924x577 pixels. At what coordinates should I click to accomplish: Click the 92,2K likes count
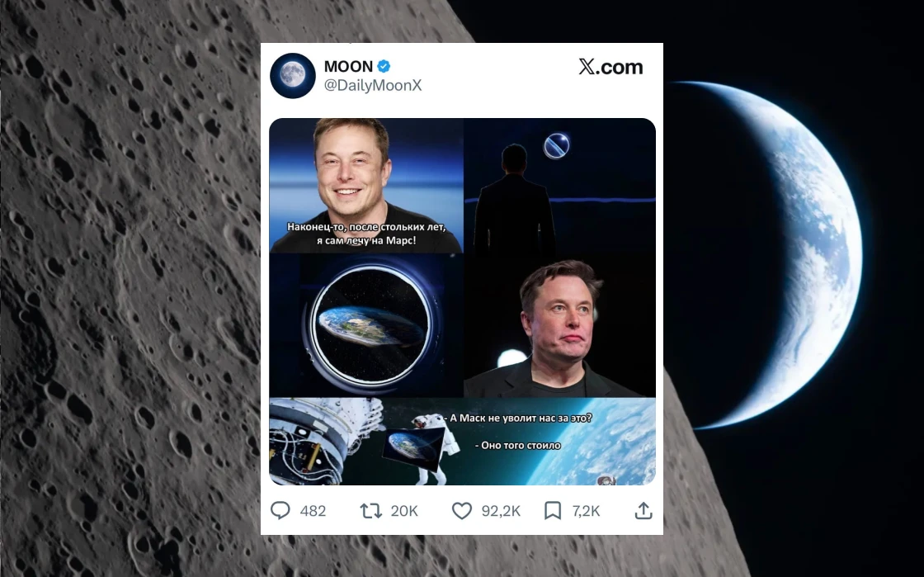click(501, 511)
